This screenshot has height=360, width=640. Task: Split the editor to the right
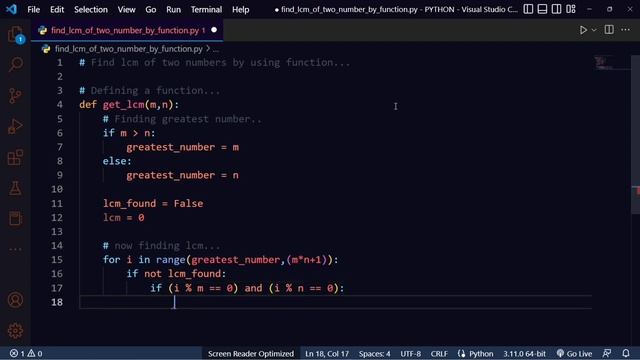click(609, 29)
